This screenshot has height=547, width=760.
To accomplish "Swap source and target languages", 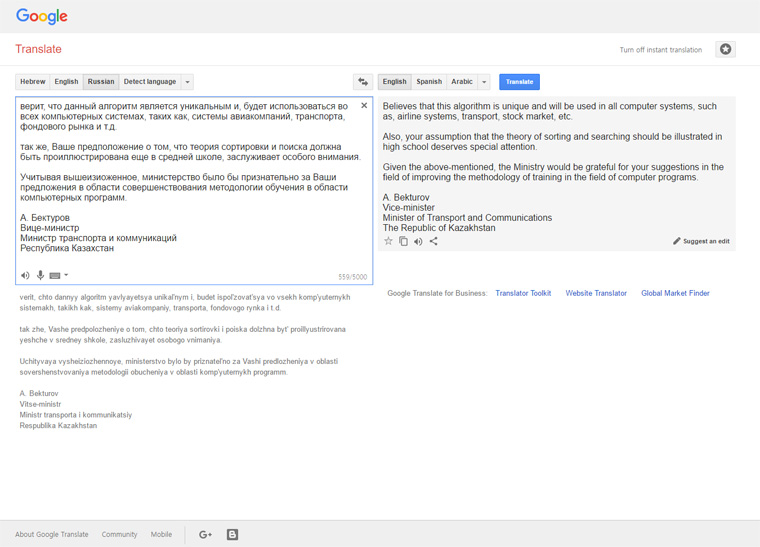I will [x=363, y=82].
